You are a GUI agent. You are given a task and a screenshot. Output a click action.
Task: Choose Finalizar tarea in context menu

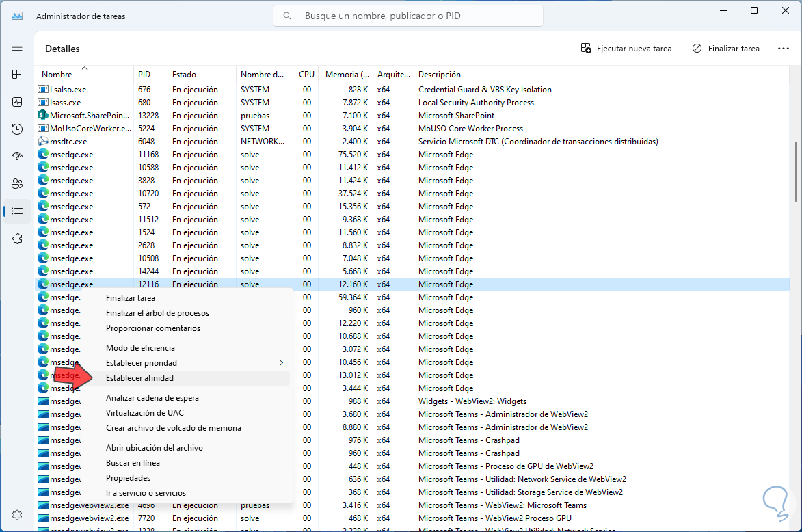pyautogui.click(x=186, y=297)
